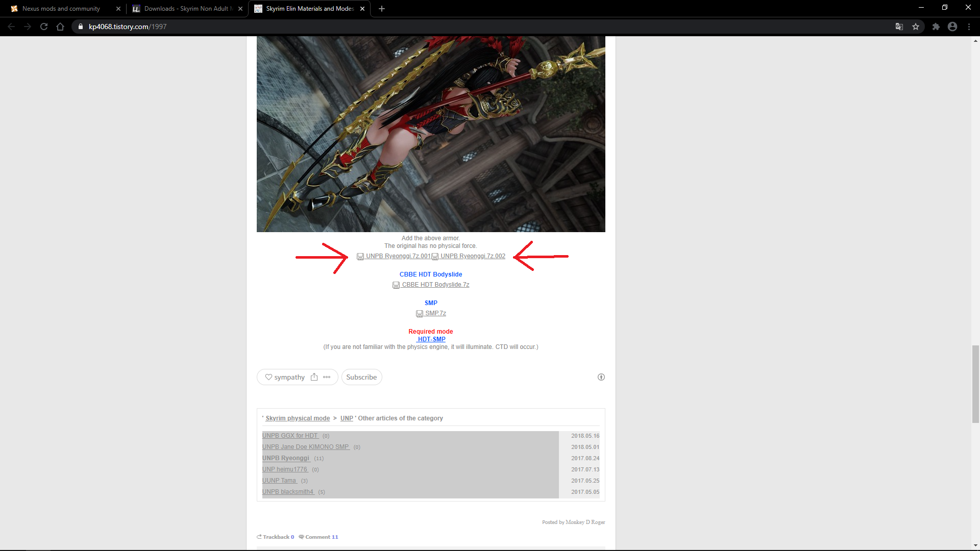Open more options ellipsis next to sympathy

click(x=327, y=377)
